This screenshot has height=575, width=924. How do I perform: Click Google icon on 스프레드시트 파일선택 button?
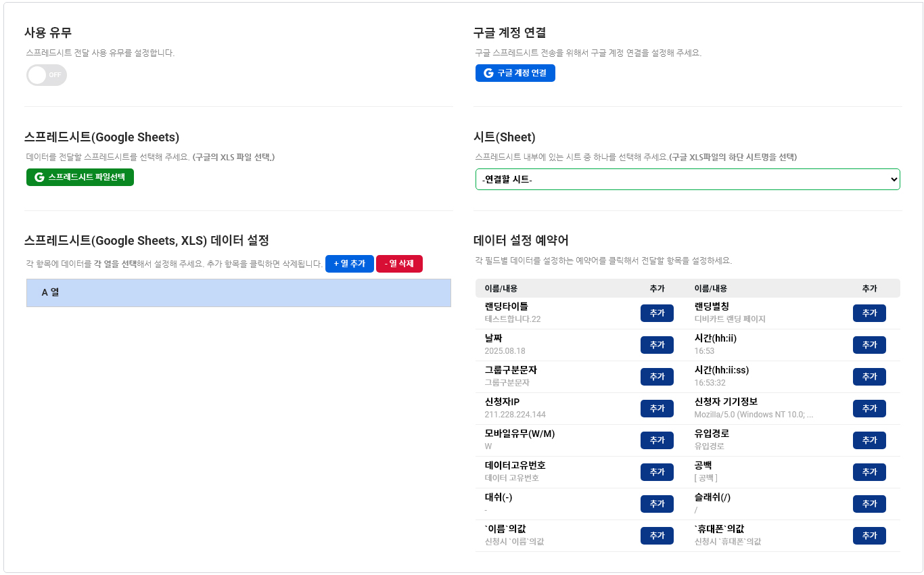[39, 177]
